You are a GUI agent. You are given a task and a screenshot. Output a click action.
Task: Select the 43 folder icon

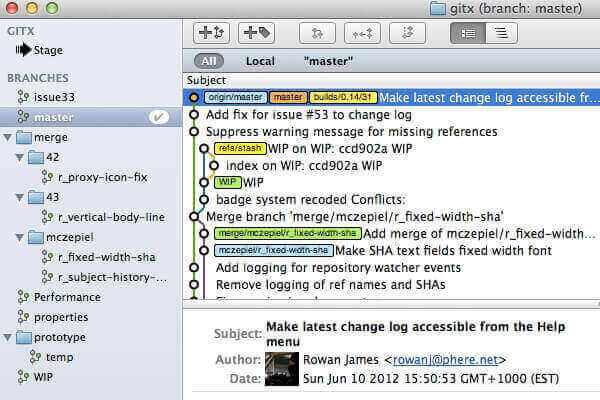36,197
